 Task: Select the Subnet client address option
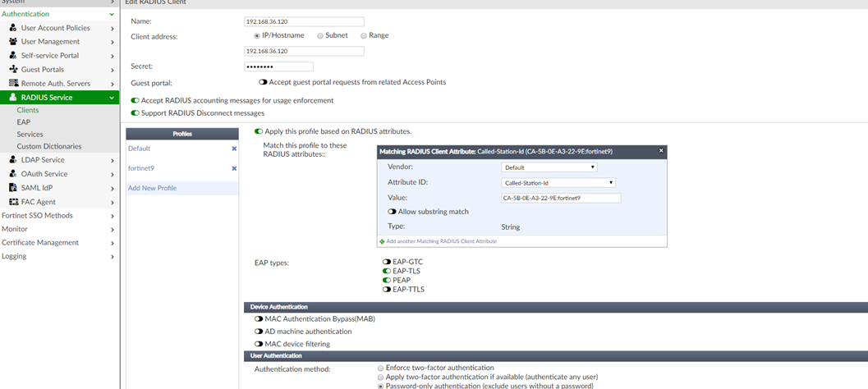click(x=320, y=36)
